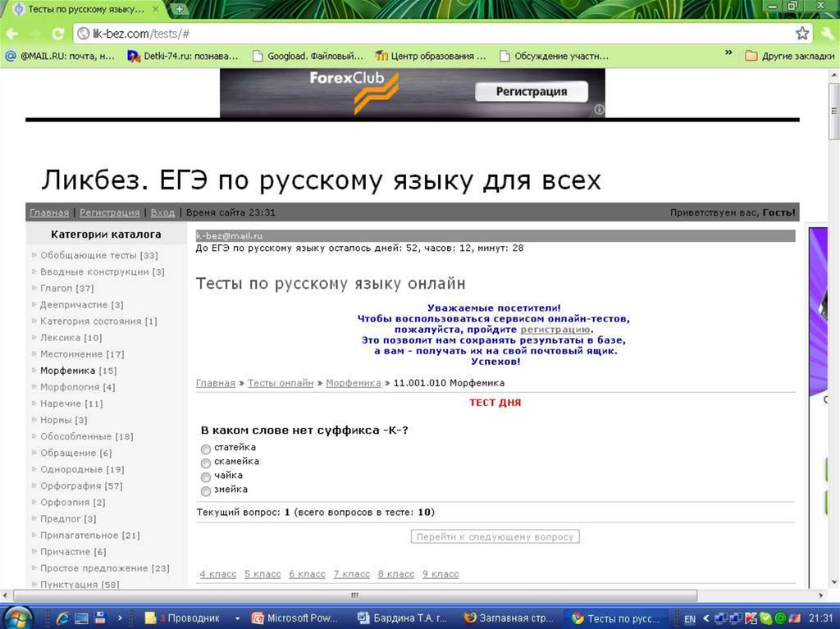Open Местоимение category
840x629 pixels.
(x=71, y=354)
